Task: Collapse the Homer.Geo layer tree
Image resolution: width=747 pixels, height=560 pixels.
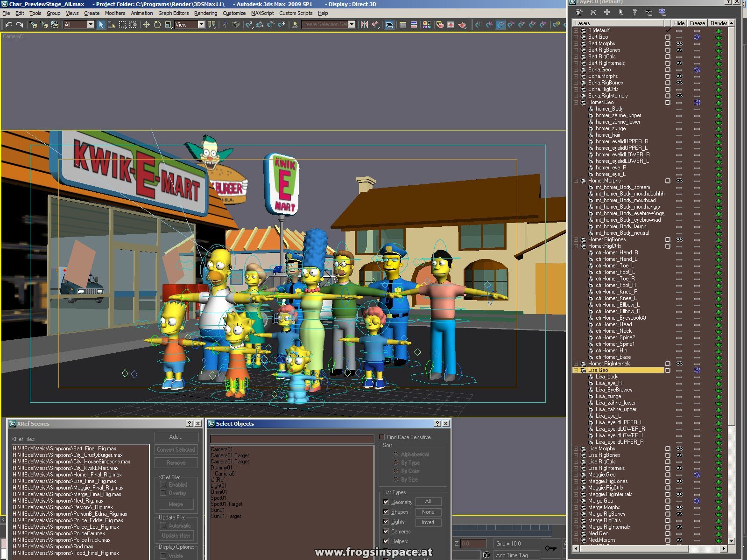Action: tap(576, 102)
